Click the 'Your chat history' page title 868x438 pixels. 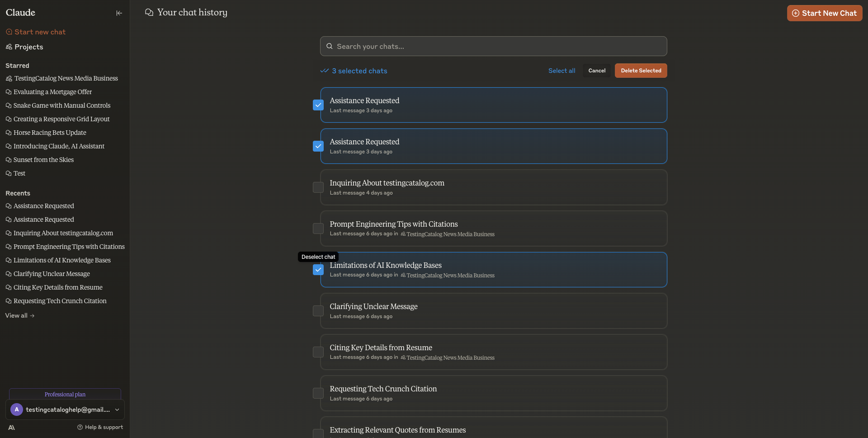192,13
